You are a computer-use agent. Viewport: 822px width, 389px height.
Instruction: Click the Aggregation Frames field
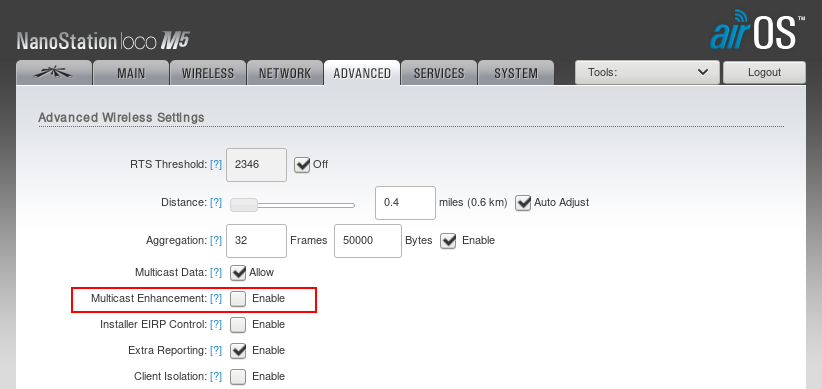[256, 241]
